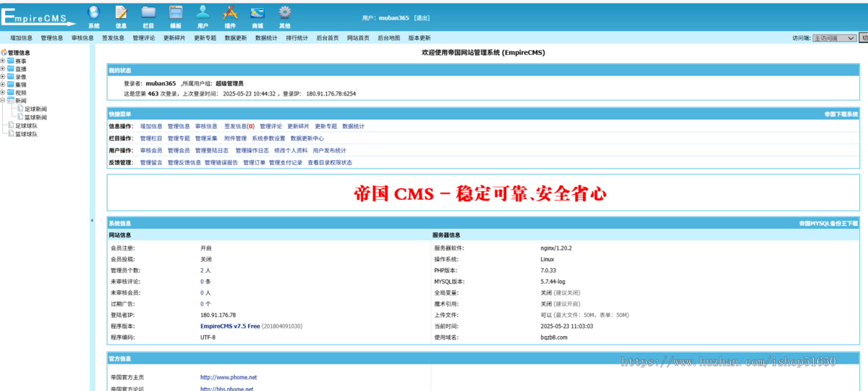868x391 pixels.
Task: Open 管理登陆日志 link
Action: 212,151
